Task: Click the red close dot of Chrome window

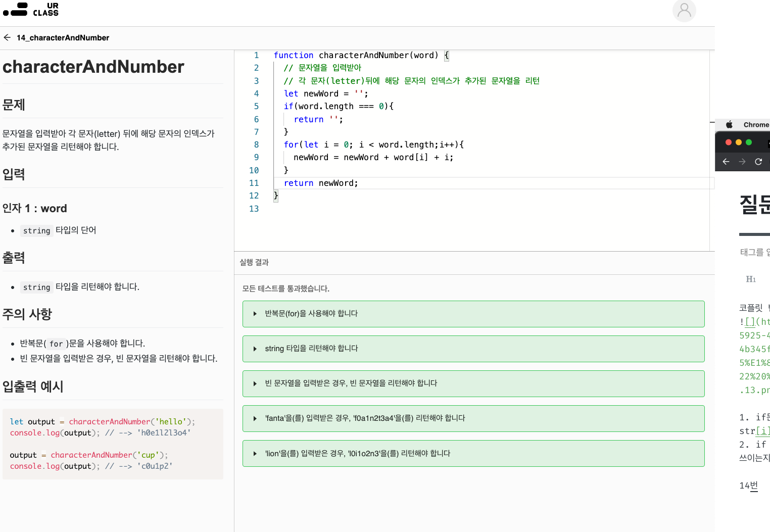Action: [729, 142]
